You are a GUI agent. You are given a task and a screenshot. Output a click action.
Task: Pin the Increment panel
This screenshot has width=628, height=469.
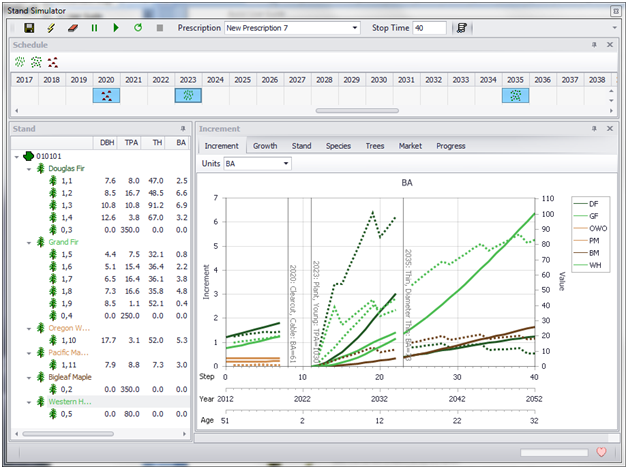click(594, 129)
